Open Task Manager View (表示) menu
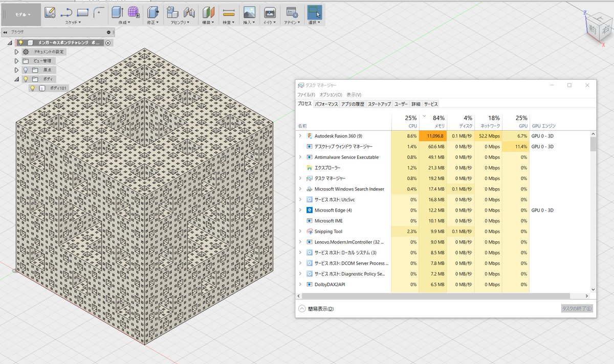This screenshot has height=364, width=614. coord(354,95)
